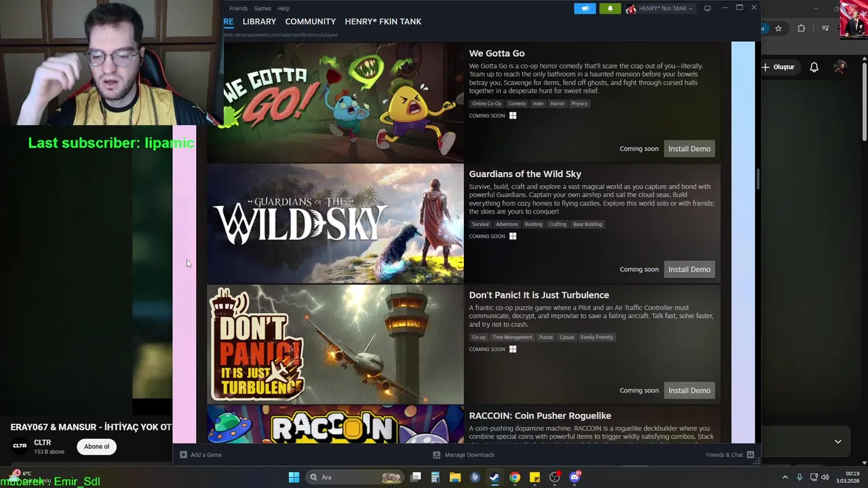Click Don't Panic Turbulence capsule image
This screenshot has width=868, height=488.
point(335,344)
